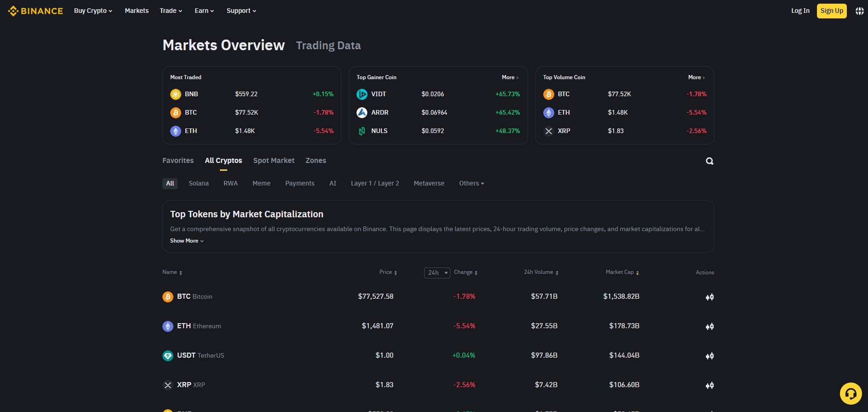Switch to the Spot Market tab
The image size is (868, 412).
(x=274, y=161)
